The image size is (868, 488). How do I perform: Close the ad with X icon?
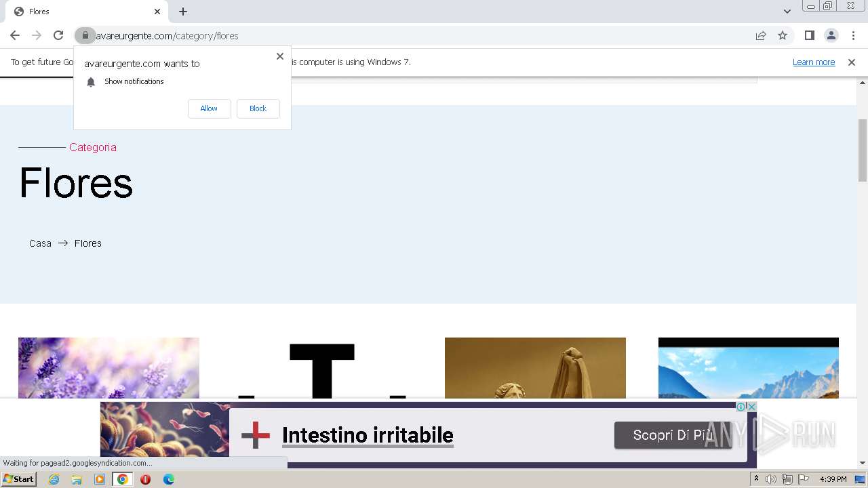[751, 407]
